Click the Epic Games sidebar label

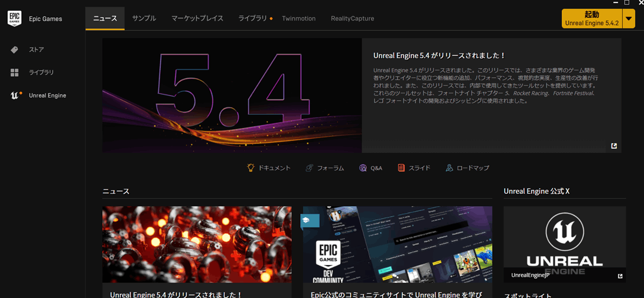tap(45, 19)
